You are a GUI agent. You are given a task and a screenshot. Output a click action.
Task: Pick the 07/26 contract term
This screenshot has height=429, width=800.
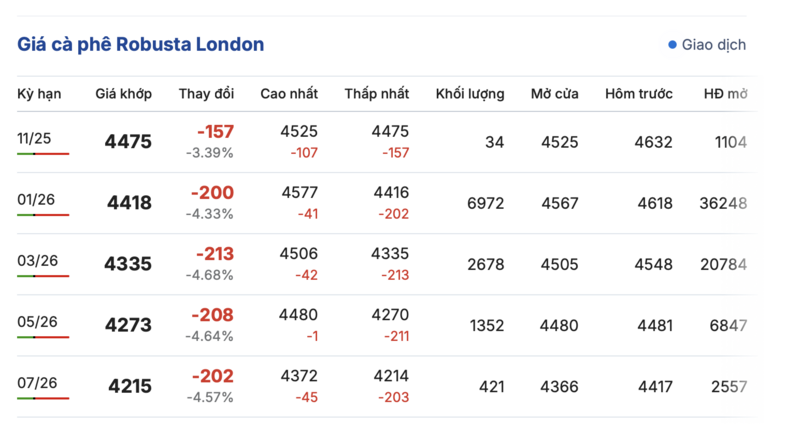coord(38,383)
